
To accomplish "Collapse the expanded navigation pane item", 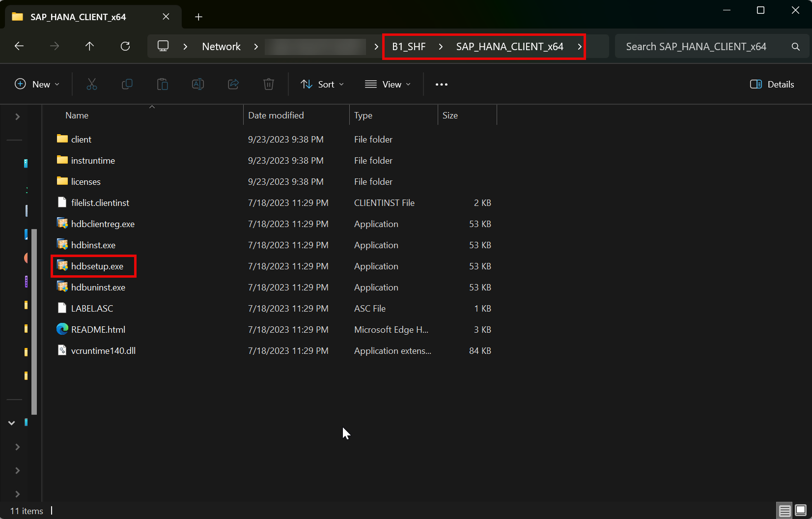I will (x=11, y=423).
